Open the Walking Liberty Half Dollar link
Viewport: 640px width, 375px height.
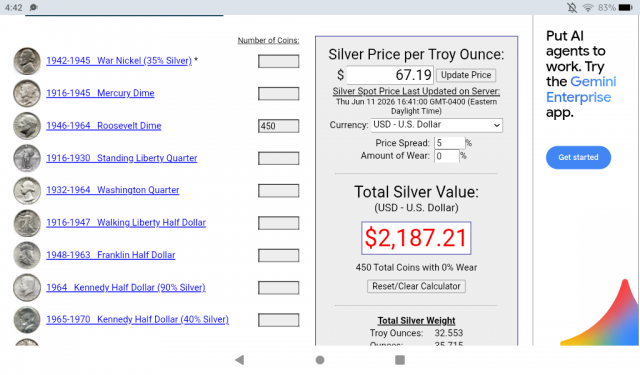(126, 223)
